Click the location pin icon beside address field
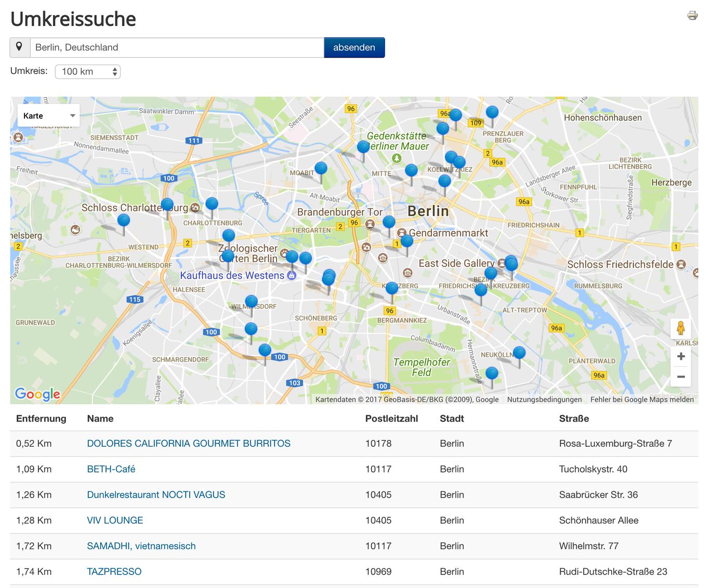This screenshot has width=710, height=588. tap(20, 47)
